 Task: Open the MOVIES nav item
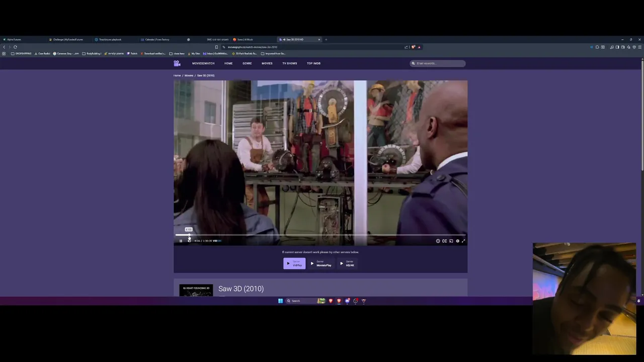(x=267, y=63)
